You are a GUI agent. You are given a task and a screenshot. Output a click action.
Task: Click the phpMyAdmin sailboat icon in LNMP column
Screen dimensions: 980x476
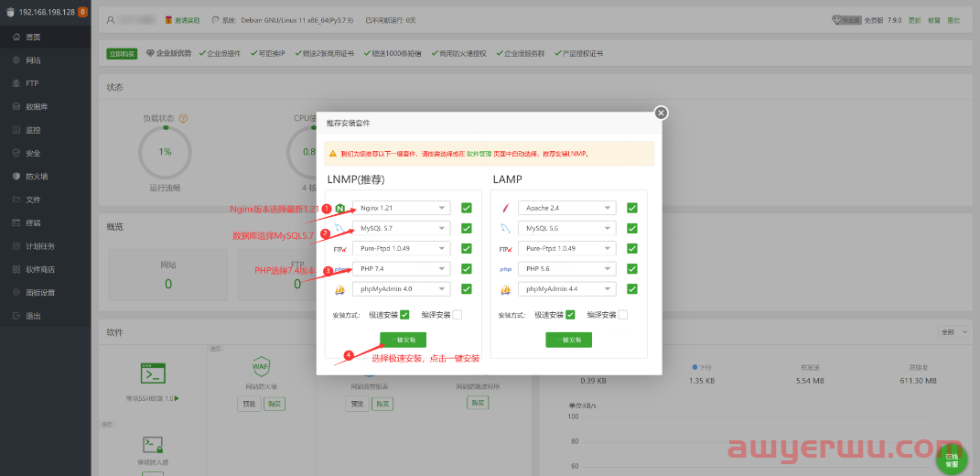pyautogui.click(x=340, y=289)
